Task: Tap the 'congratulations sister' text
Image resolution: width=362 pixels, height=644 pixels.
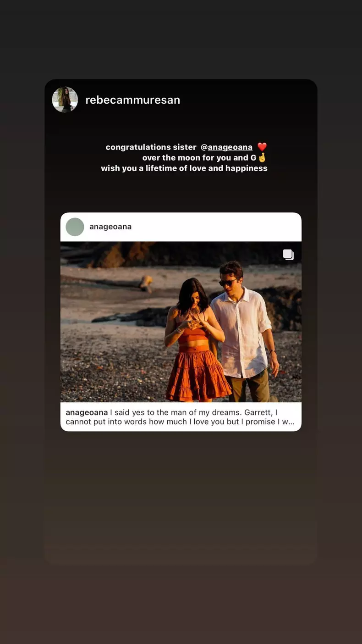Action: click(151, 147)
